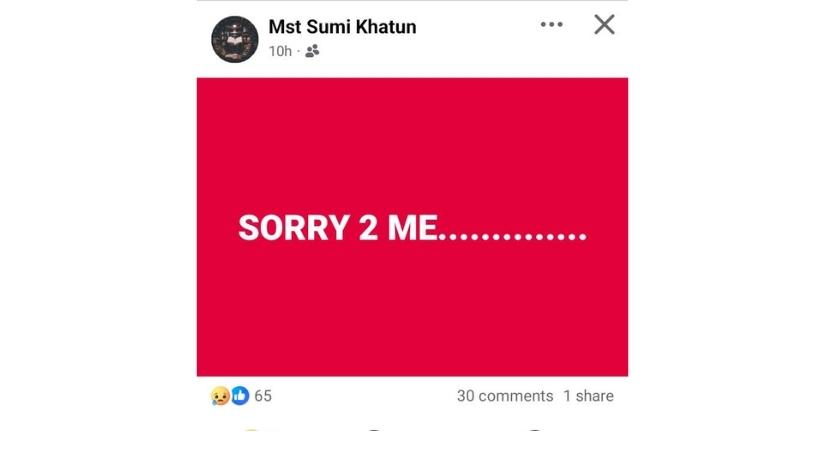Viewport: 825px width, 465px height.
Task: Click the word Khatun in the author name
Action: click(386, 27)
